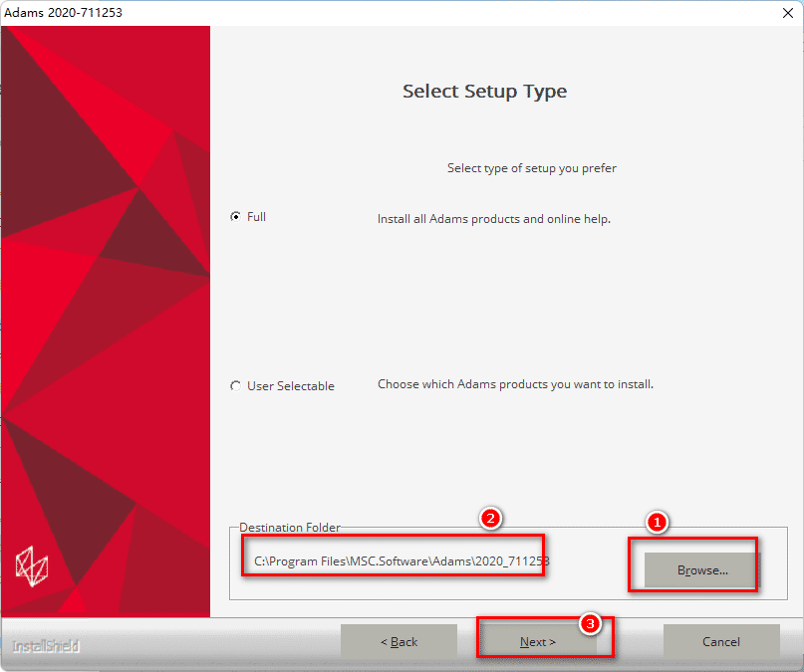Go back with the < Back button
The height and width of the screenshot is (672, 804).
399,642
